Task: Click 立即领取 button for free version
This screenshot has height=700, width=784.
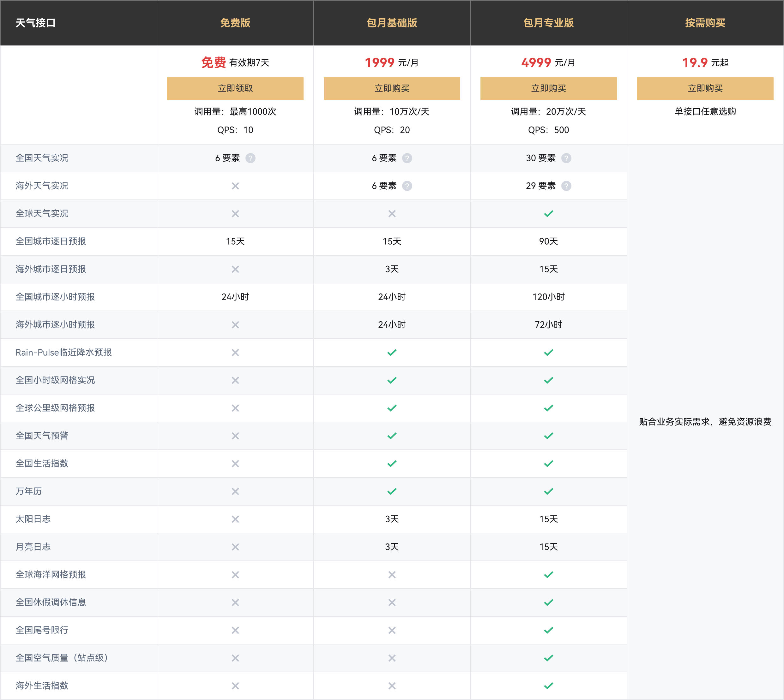Action: (235, 88)
